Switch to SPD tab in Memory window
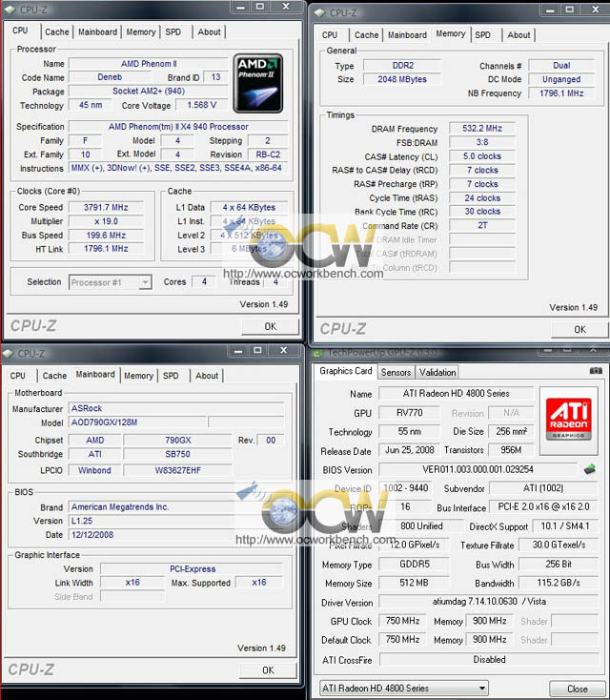The width and height of the screenshot is (610, 700). (483, 35)
